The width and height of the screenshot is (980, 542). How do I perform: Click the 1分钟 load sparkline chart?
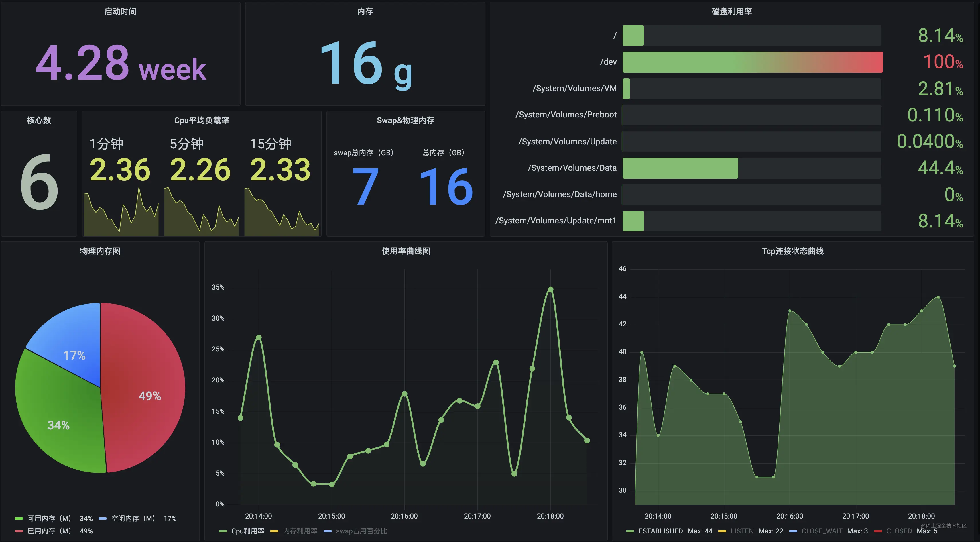pyautogui.click(x=121, y=211)
